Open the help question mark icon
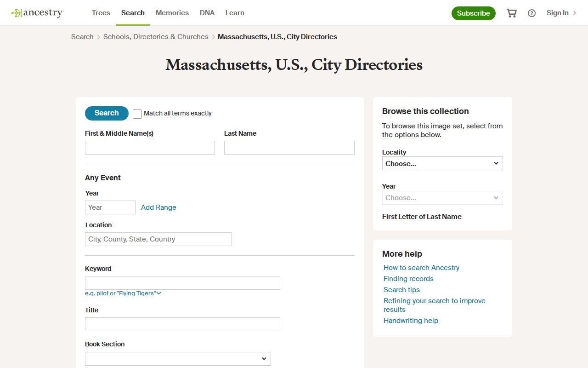Viewport: 588px width, 368px height. tap(531, 13)
